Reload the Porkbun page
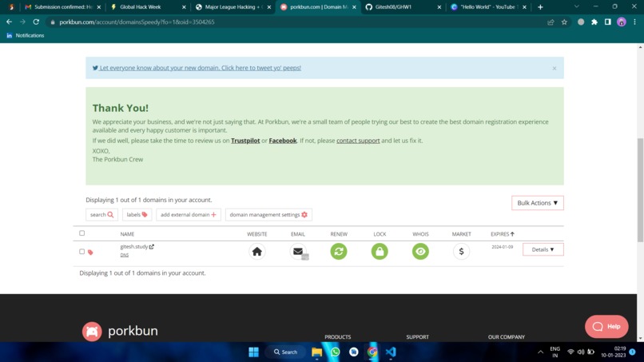 coord(36,22)
